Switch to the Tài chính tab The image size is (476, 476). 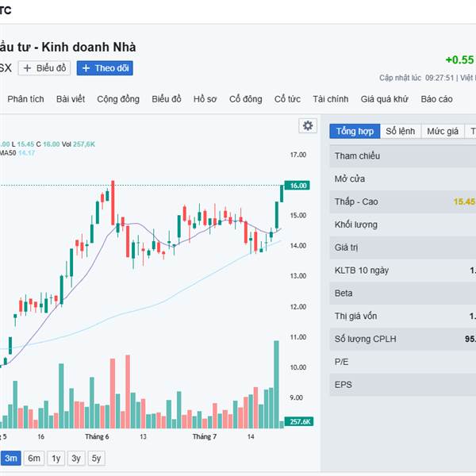click(x=331, y=99)
